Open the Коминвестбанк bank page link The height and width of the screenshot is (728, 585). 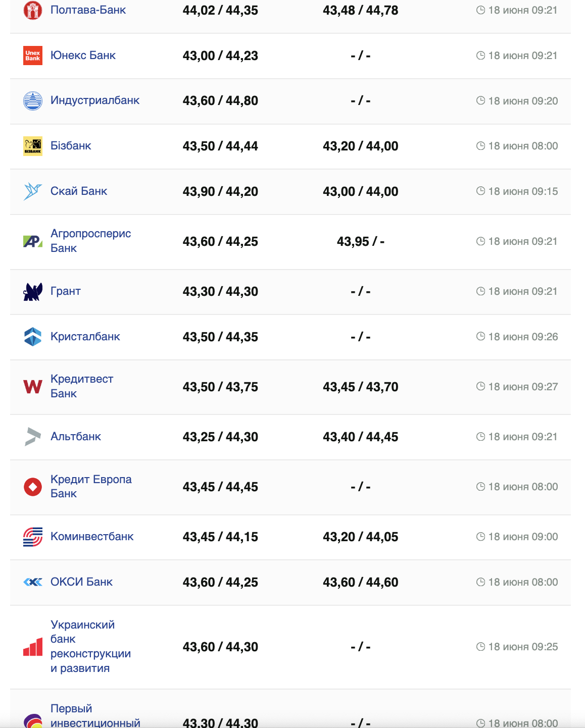[92, 537]
